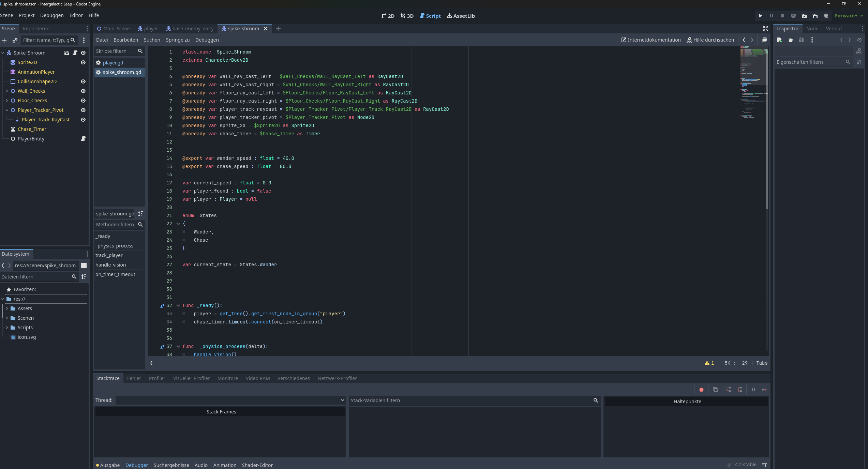The image size is (868, 469).
Task: Click the script editor minimap
Action: pos(753,82)
